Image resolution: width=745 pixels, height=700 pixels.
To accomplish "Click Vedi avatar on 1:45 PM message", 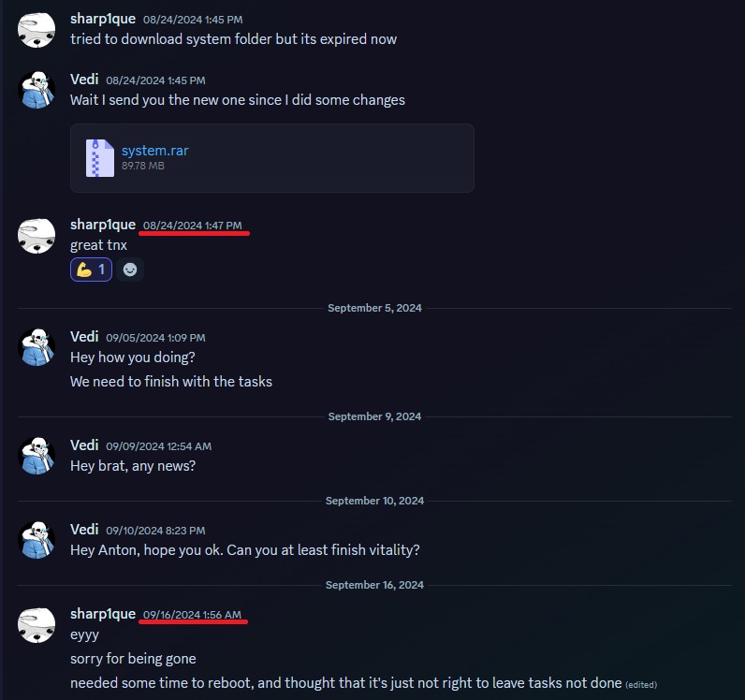I will [37, 90].
